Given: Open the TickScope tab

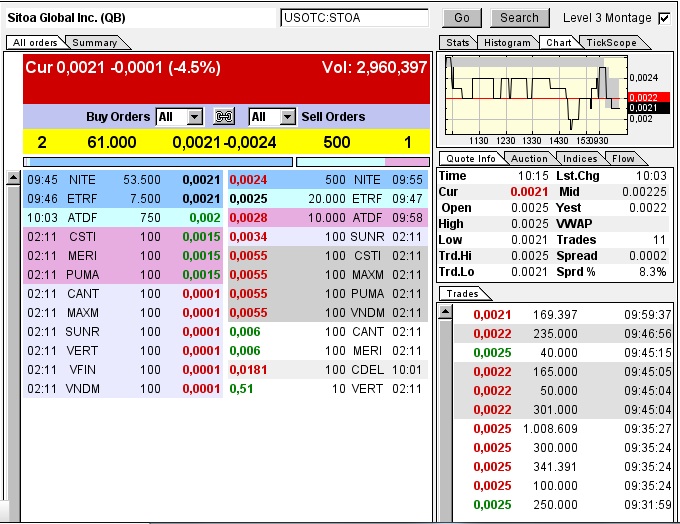Looking at the screenshot, I should click(x=611, y=43).
